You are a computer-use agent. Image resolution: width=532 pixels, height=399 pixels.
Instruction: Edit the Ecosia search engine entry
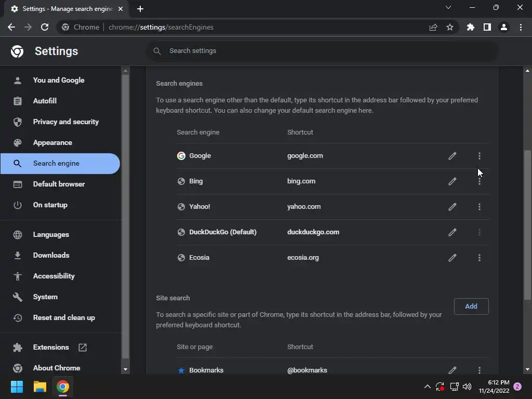coord(453,258)
